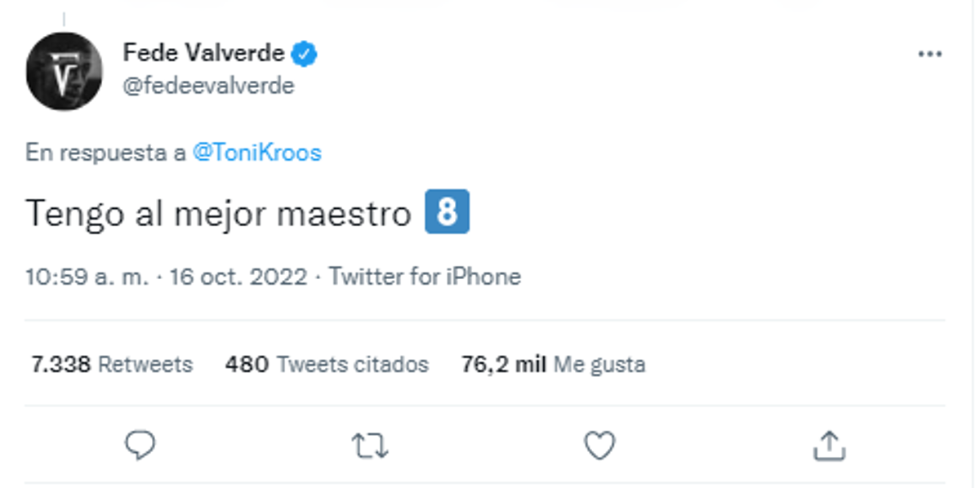Click the blue 8 emoji in the tweet
This screenshot has height=488, width=980.
448,212
